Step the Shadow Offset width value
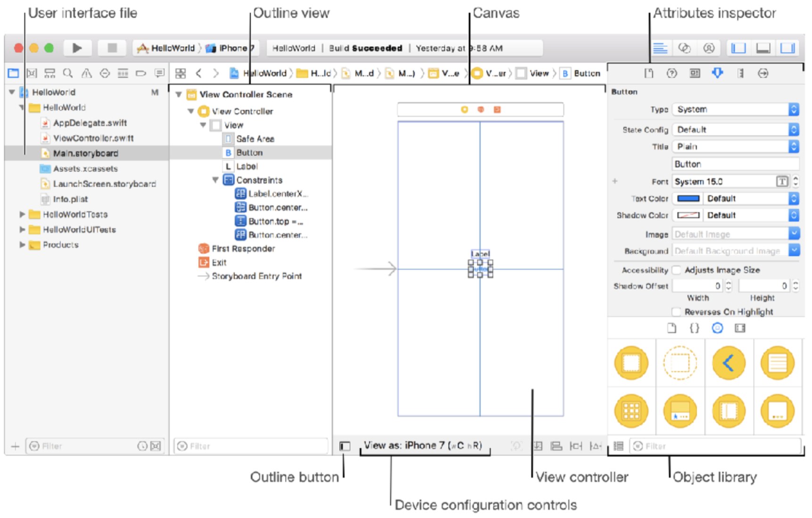 pyautogui.click(x=729, y=286)
